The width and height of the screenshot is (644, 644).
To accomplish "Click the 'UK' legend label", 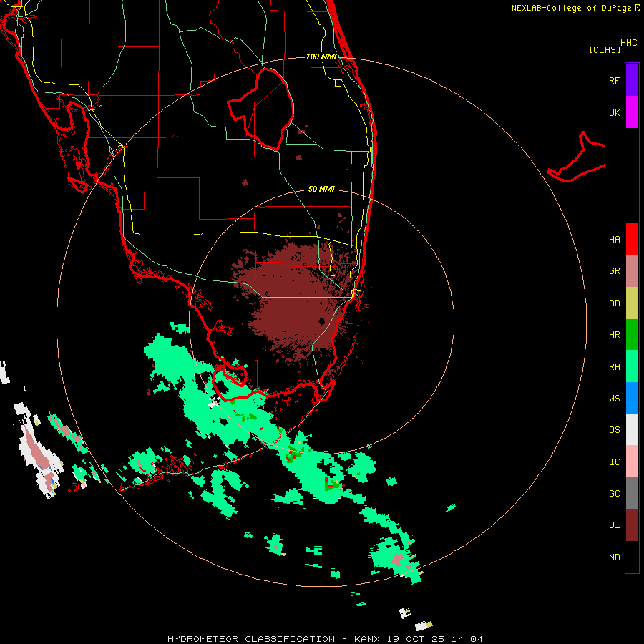I will pos(614,112).
